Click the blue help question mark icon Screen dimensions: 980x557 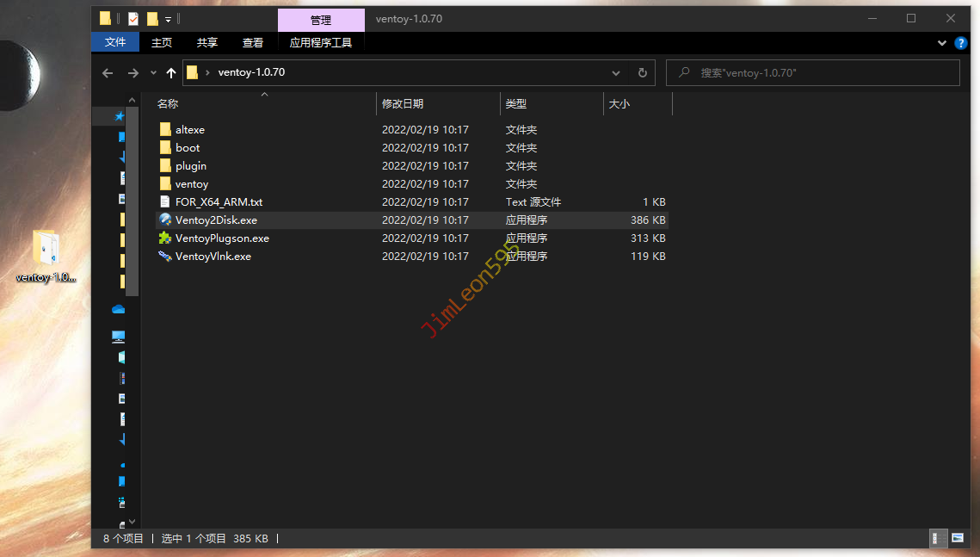[961, 42]
